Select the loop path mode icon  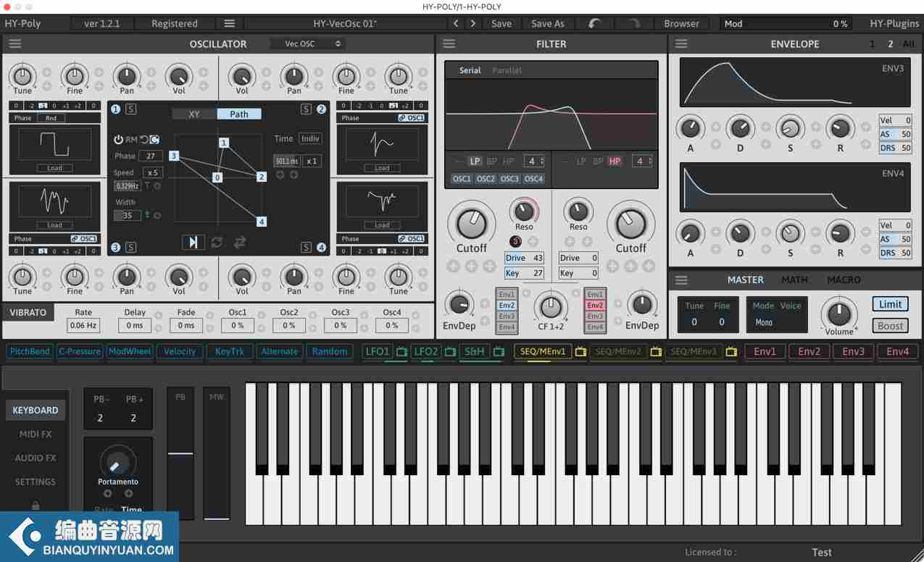click(x=217, y=242)
